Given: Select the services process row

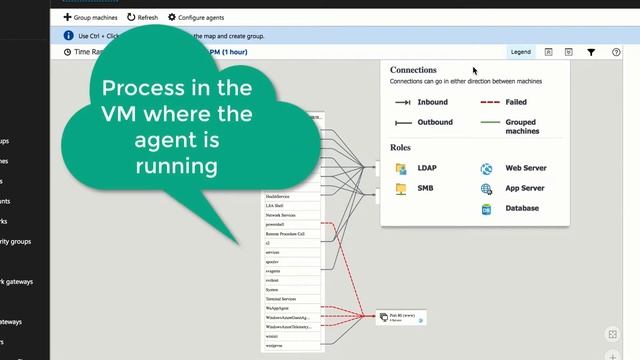Looking at the screenshot, I should click(292, 252).
